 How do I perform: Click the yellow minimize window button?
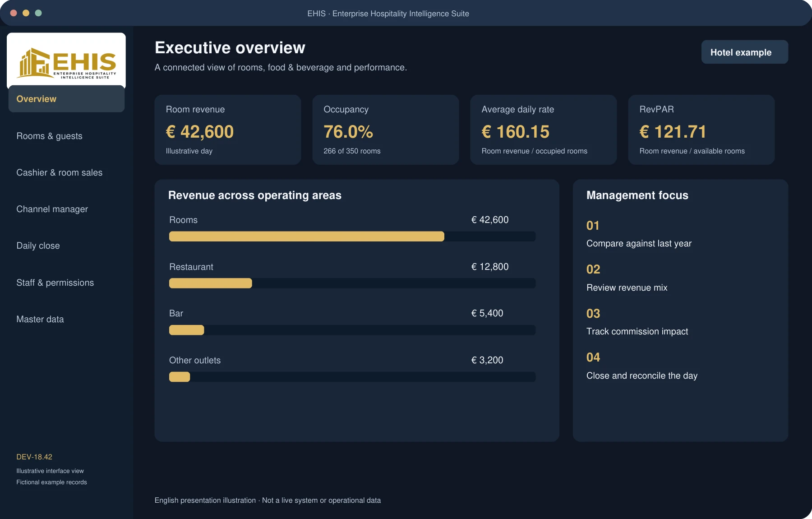coord(26,13)
